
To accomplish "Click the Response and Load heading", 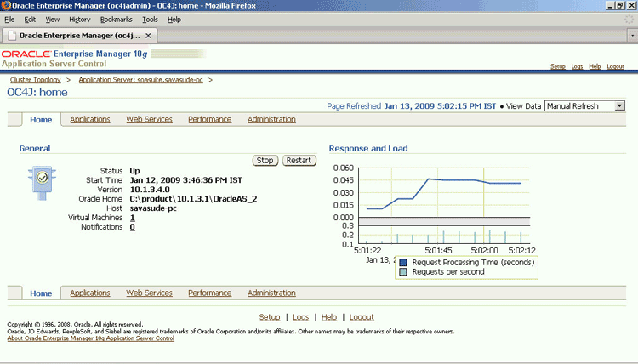I will pos(368,149).
